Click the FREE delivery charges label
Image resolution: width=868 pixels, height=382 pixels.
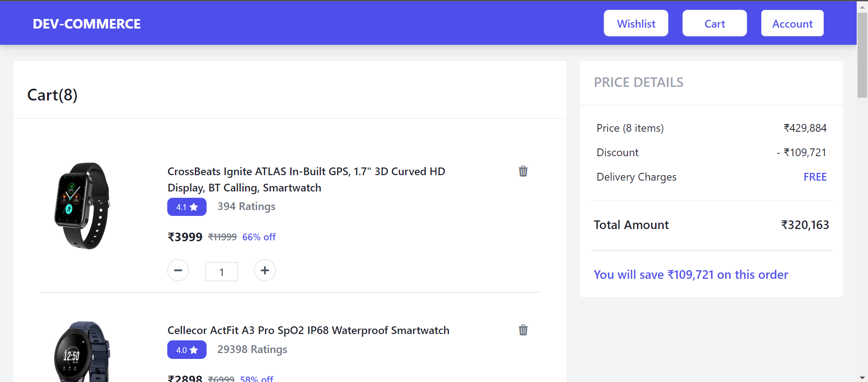click(815, 177)
